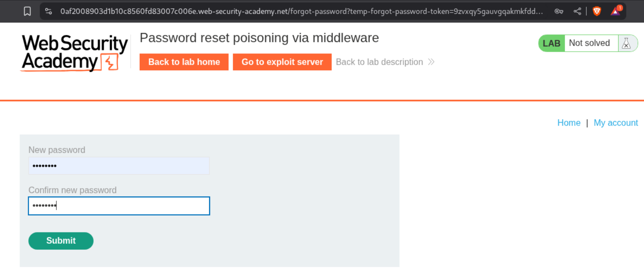Image resolution: width=644 pixels, height=272 pixels.
Task: Go to the Home link
Action: pyautogui.click(x=568, y=123)
